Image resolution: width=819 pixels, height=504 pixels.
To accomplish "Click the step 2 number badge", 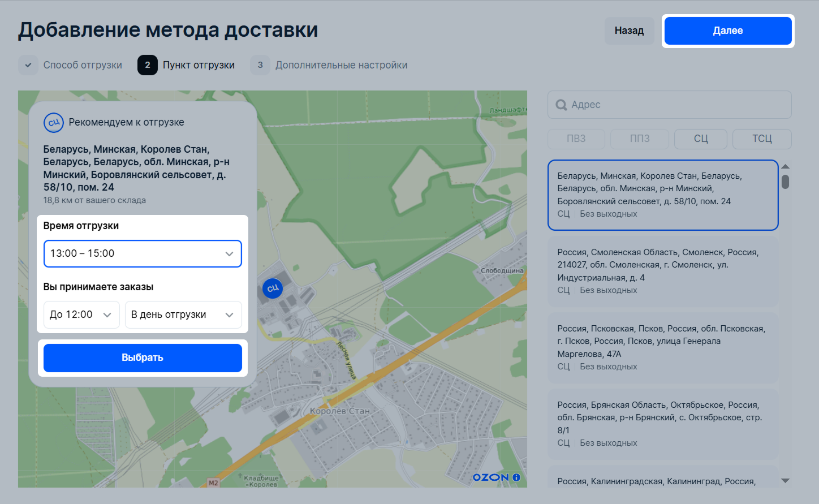I will (148, 65).
